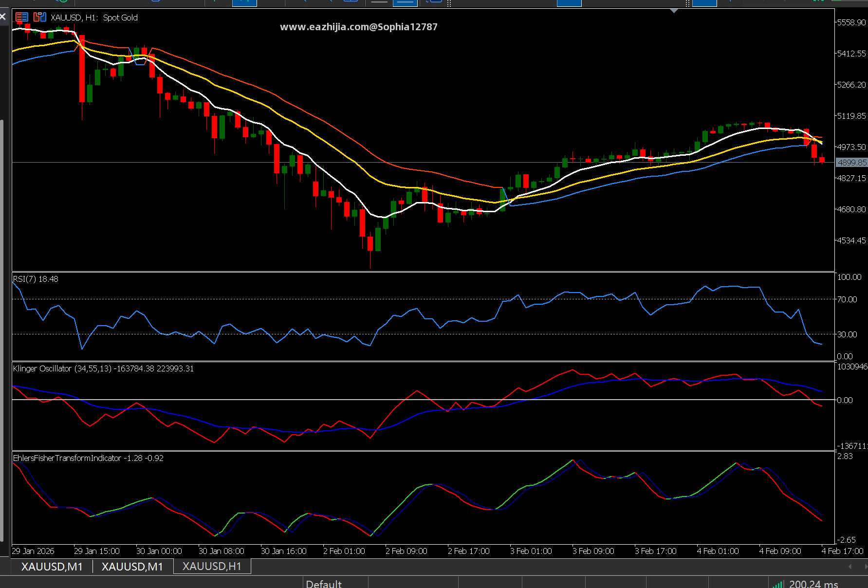
Task: Click the toolbar grip handle above chart
Action: click(x=449, y=3)
